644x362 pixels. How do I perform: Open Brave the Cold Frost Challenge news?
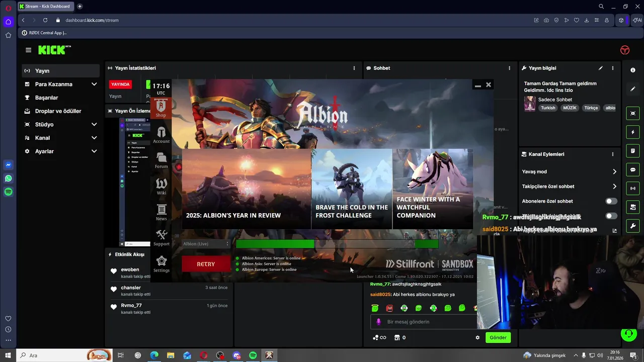(352, 189)
